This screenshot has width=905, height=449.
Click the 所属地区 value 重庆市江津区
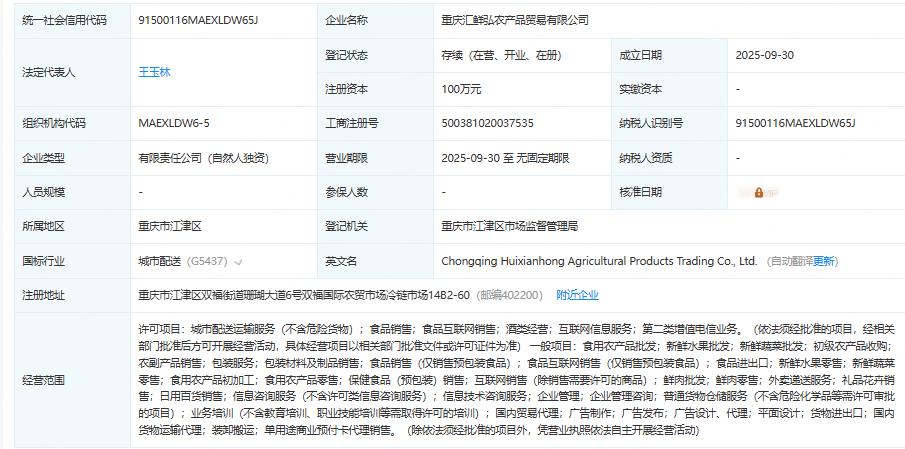[170, 226]
